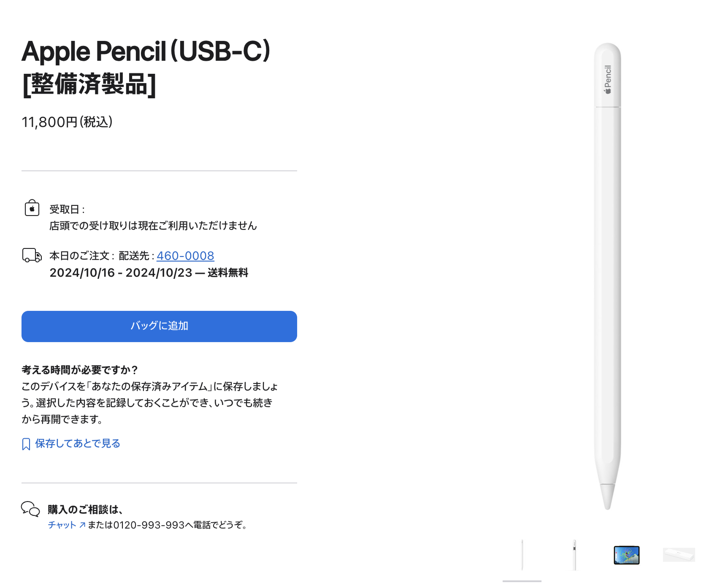Click the バッグに追加 button

[159, 326]
